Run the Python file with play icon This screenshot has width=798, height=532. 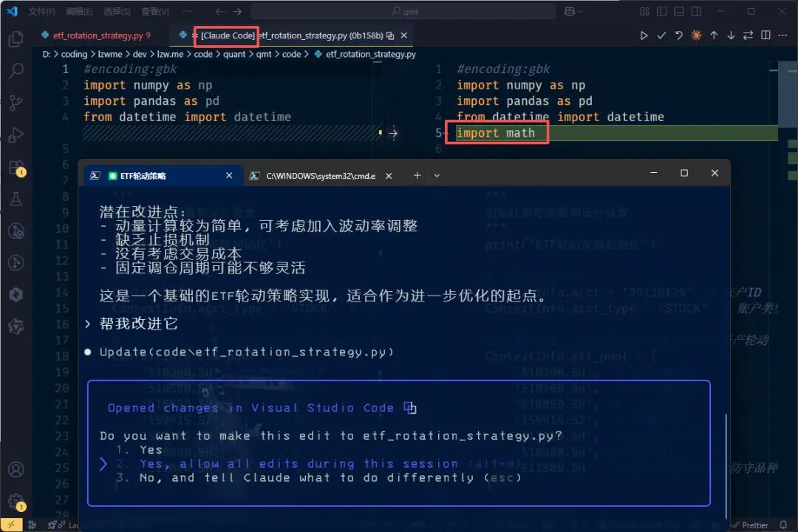point(644,35)
